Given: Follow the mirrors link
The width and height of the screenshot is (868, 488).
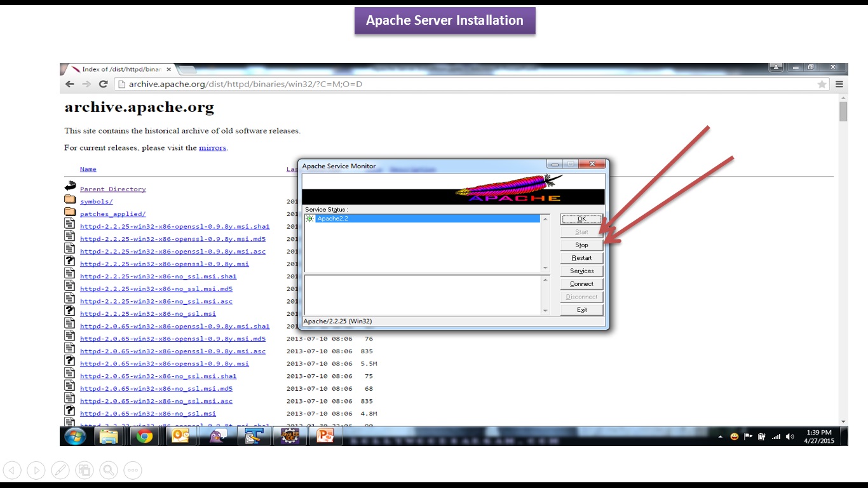Looking at the screenshot, I should pos(212,147).
